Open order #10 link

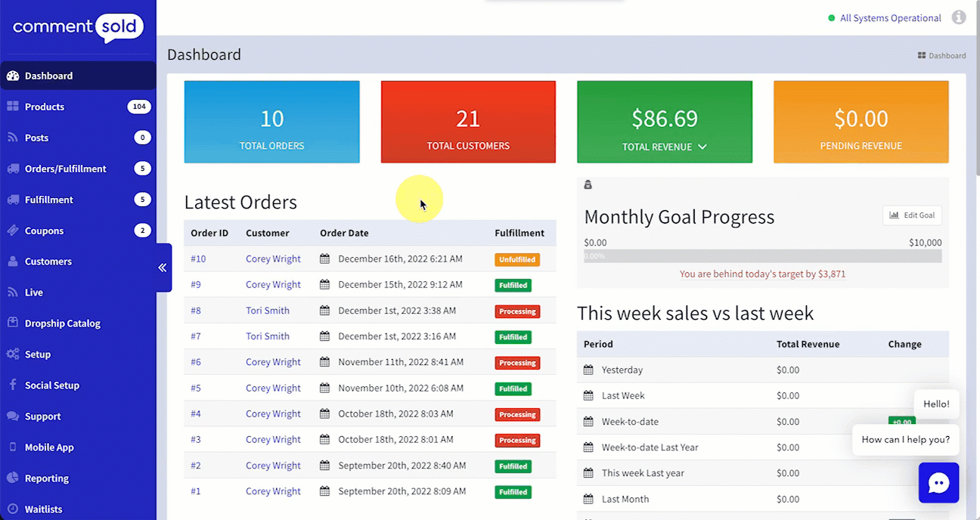pos(198,259)
